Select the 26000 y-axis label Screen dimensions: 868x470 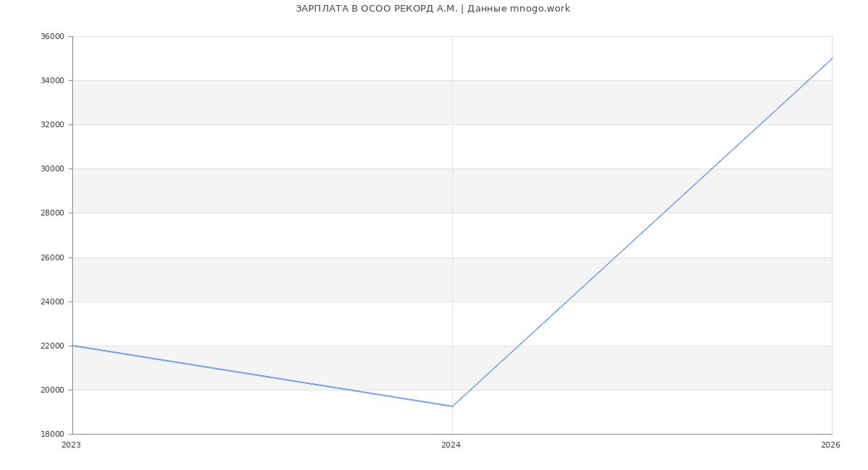pos(54,257)
